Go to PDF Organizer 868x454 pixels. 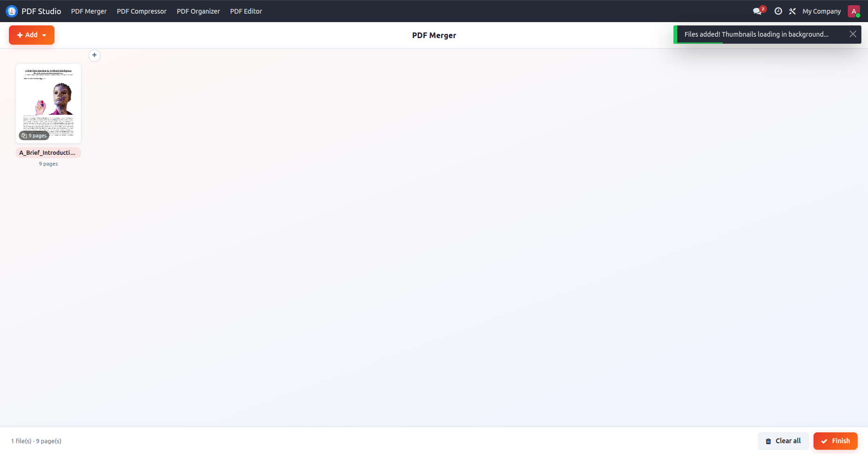pos(198,11)
